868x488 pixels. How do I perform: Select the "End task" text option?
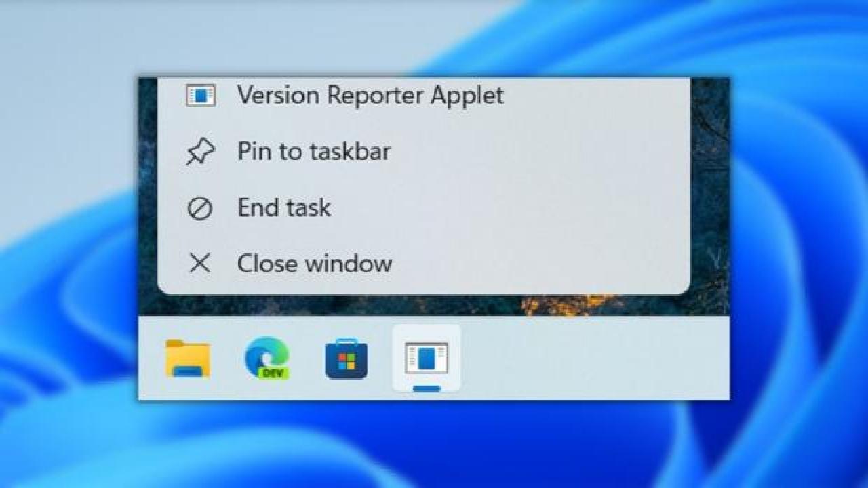[x=284, y=207]
